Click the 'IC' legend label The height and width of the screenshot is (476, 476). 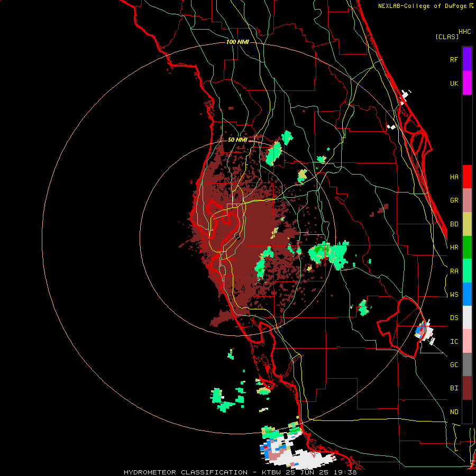[x=454, y=342]
